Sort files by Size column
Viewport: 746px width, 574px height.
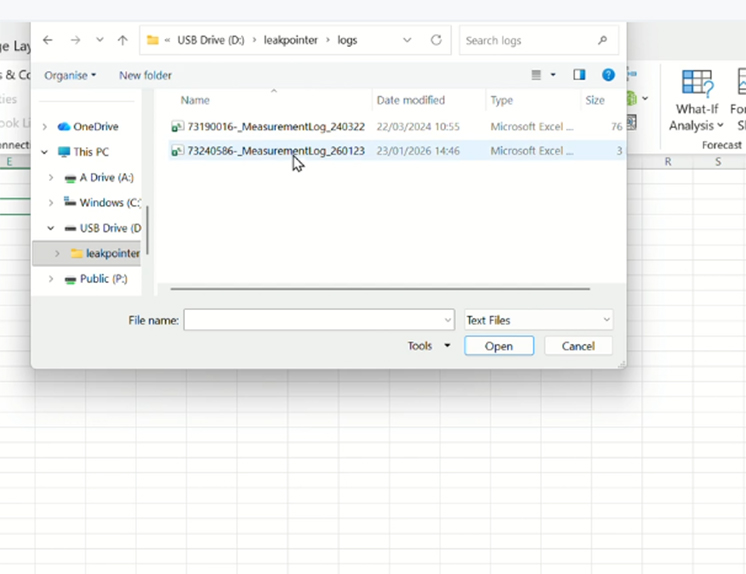[595, 100]
